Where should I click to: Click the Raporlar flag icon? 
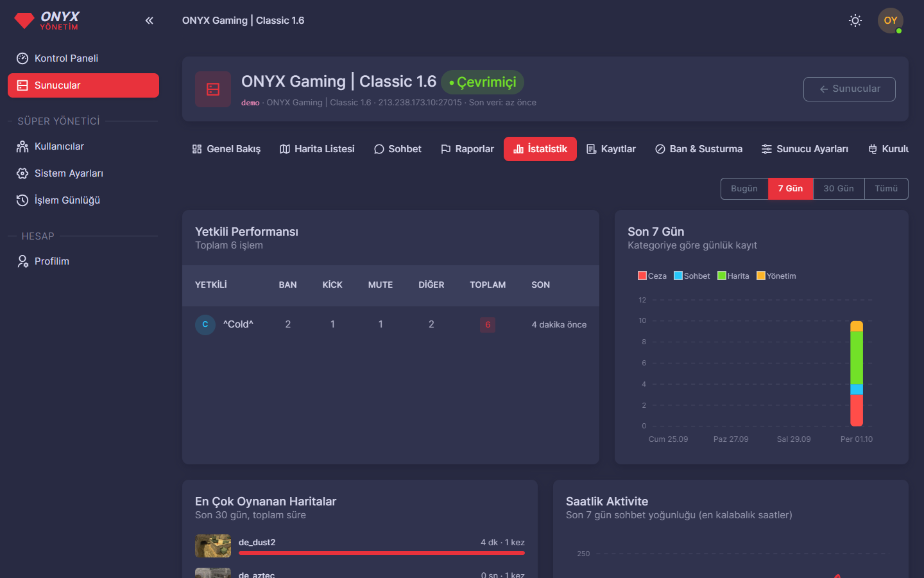[x=446, y=149]
